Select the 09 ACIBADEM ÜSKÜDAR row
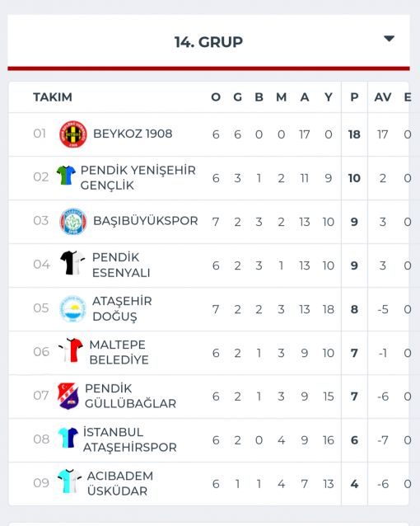The image size is (420, 526). [x=208, y=484]
